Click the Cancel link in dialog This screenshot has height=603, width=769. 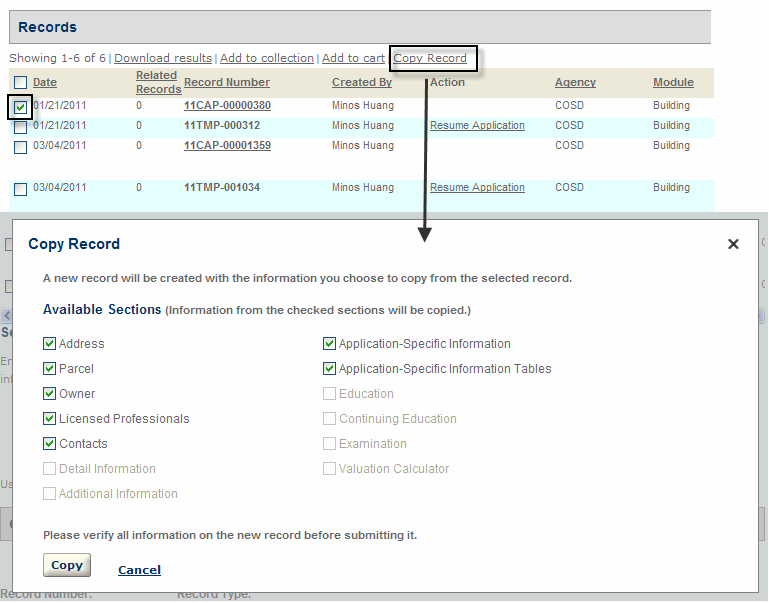click(x=139, y=570)
